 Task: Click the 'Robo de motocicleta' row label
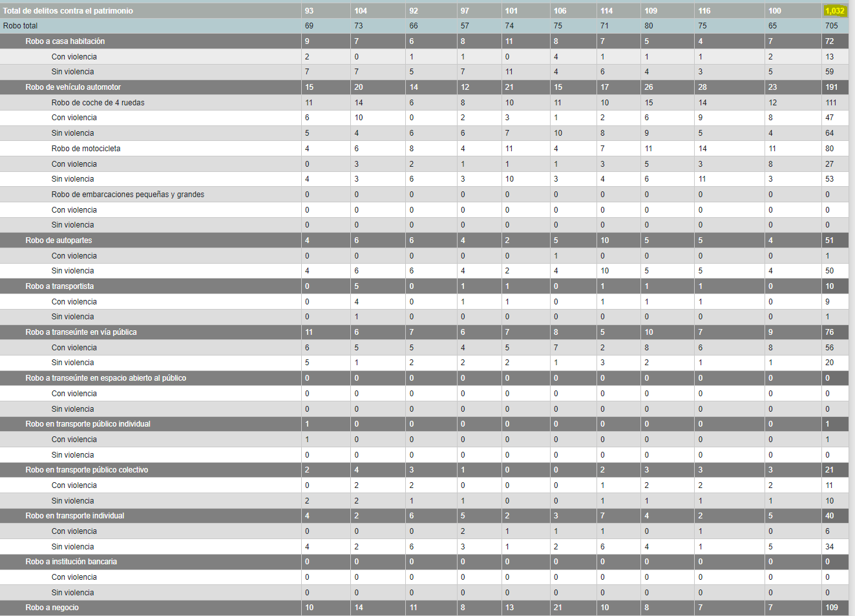click(x=86, y=149)
